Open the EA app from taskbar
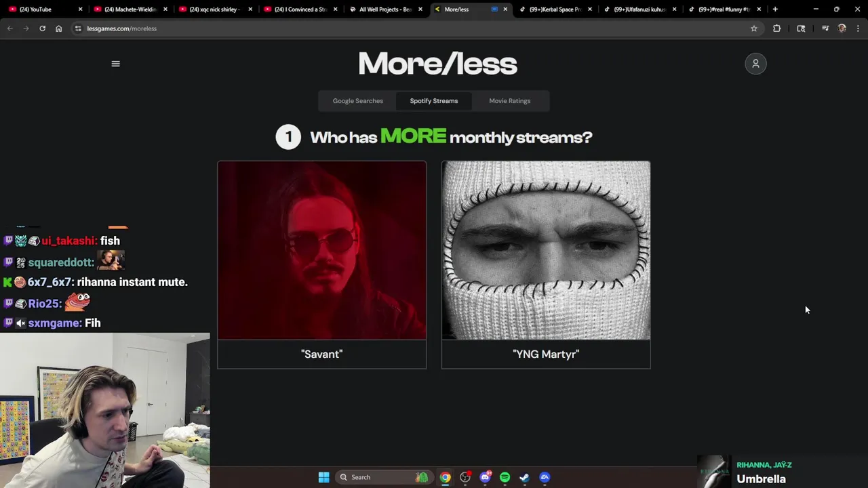The image size is (868, 488). tap(545, 477)
